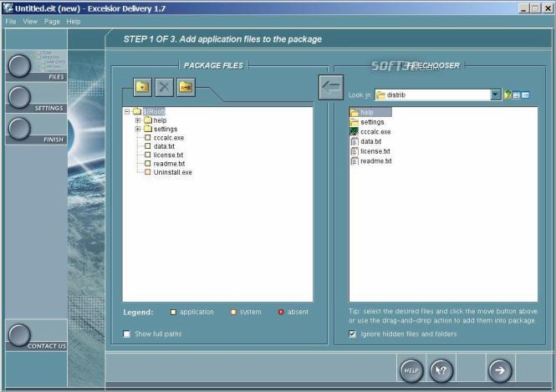Viewport: 556px width, 392px height.
Task: Click the Contact Us round button
Action: [19, 335]
